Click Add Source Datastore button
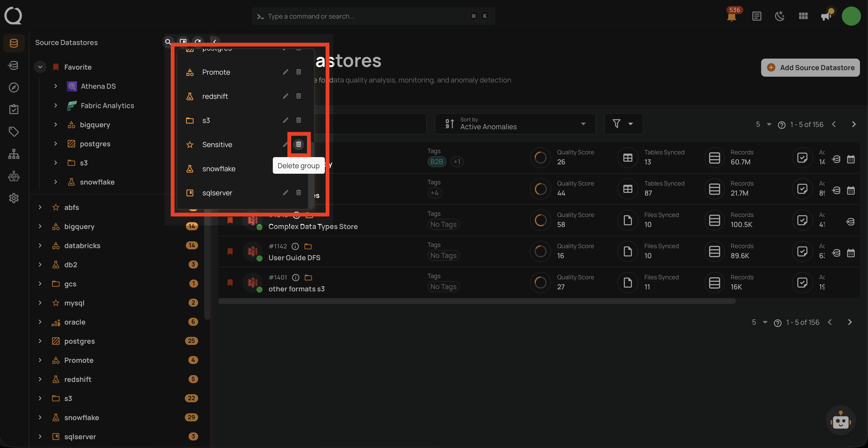Screen dimensions: 868x448 tap(810, 68)
